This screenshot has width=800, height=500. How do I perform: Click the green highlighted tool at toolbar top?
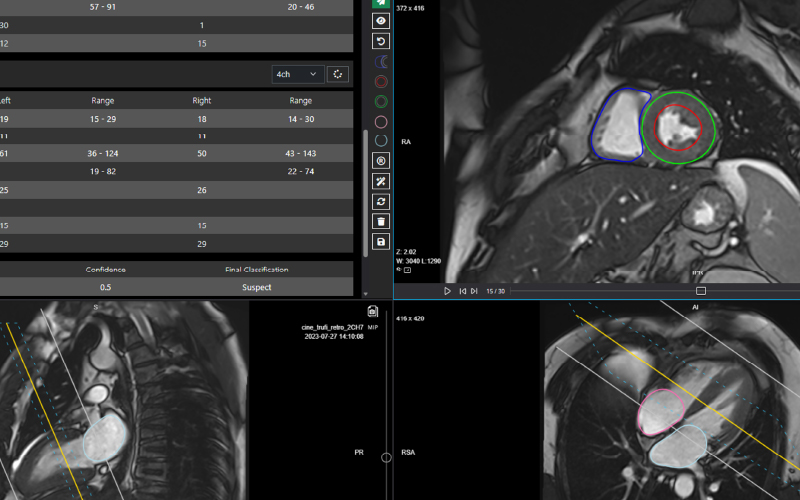pos(381,3)
